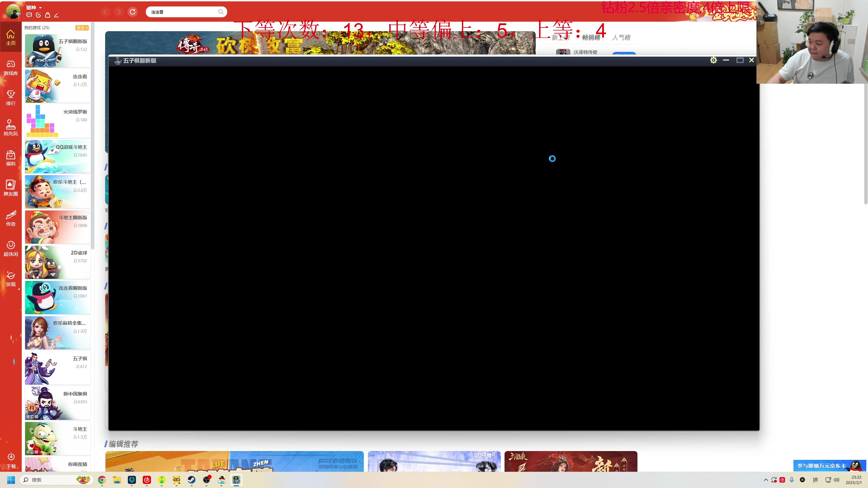Open the messages chat bubble icon under username

coord(29,15)
